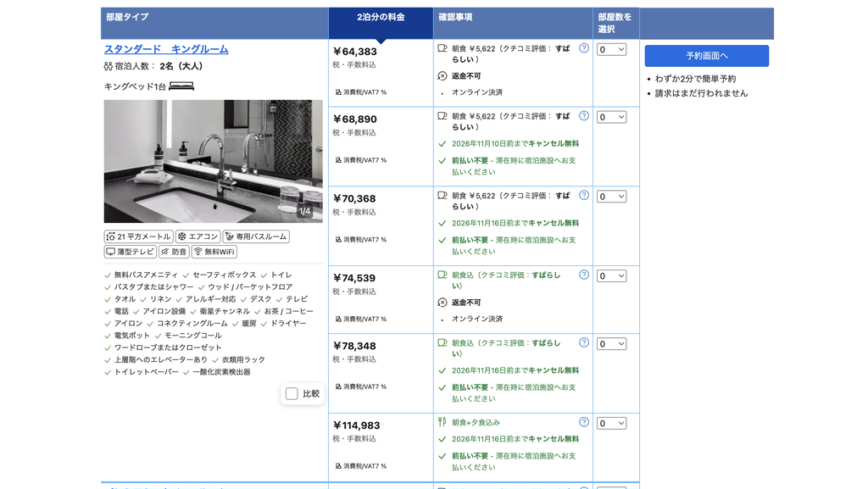Click the 朝食+夕食込み meal plan text

tap(476, 423)
